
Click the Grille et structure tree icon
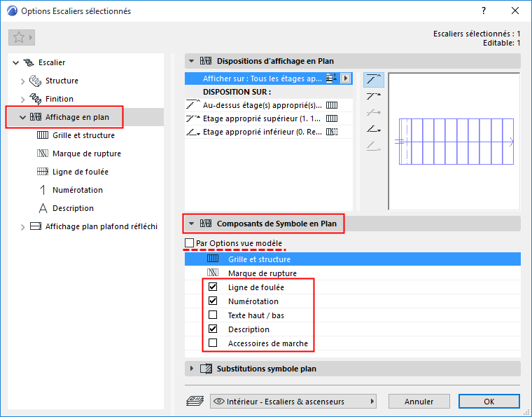pos(43,135)
